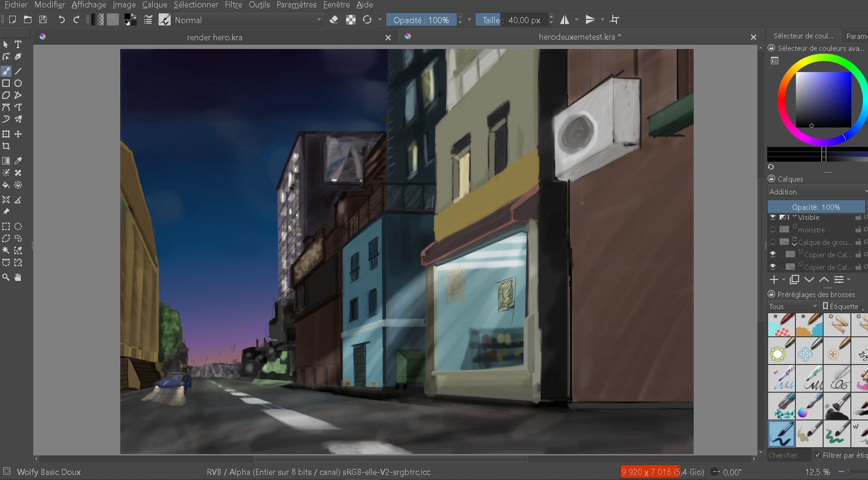The image size is (868, 480).
Task: Open the Normal blending mode dropdown
Action: 248,20
